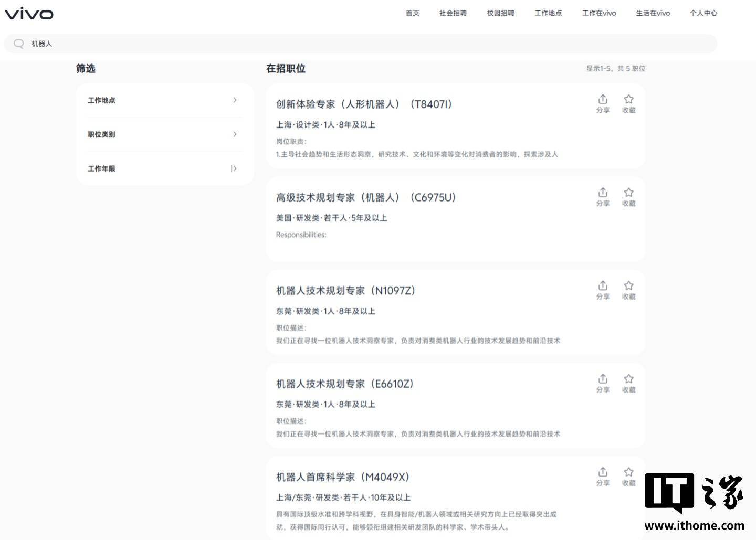Click the 工作年限 filter label
This screenshot has width=756, height=540.
pyautogui.click(x=101, y=168)
